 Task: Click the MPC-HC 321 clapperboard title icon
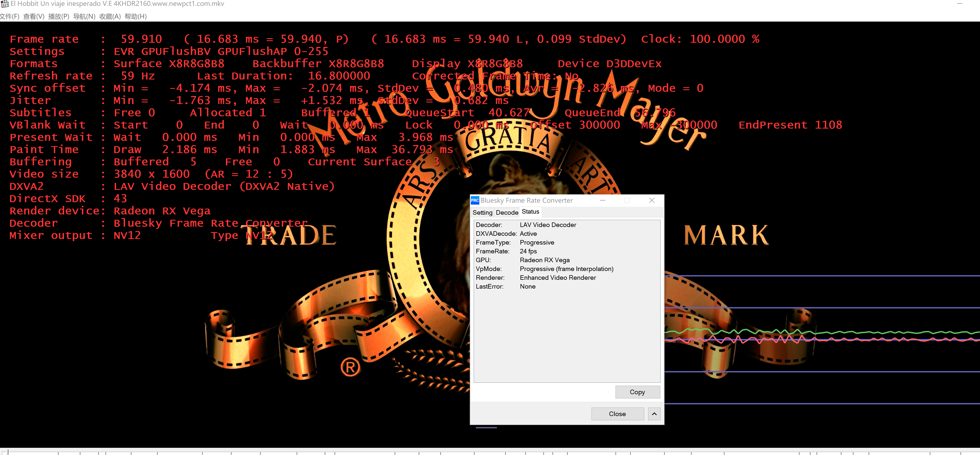pos(5,4)
